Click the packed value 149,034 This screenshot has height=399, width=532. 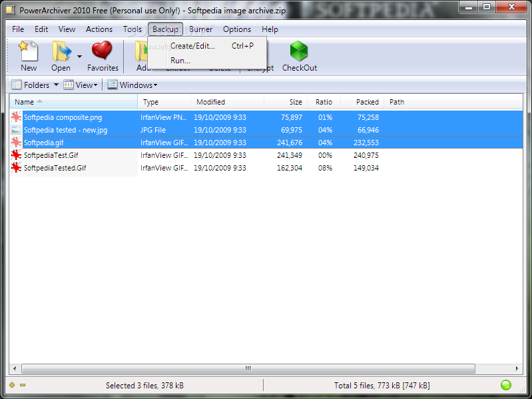coord(366,168)
